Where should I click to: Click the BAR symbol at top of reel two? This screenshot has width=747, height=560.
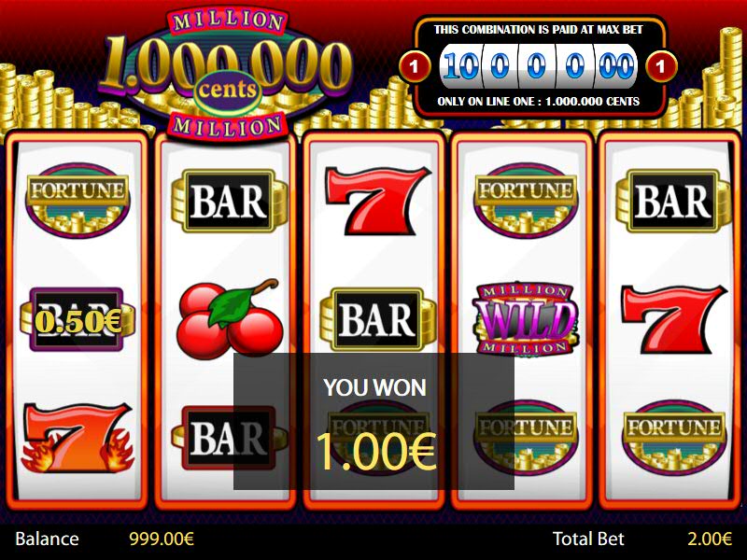(x=229, y=201)
